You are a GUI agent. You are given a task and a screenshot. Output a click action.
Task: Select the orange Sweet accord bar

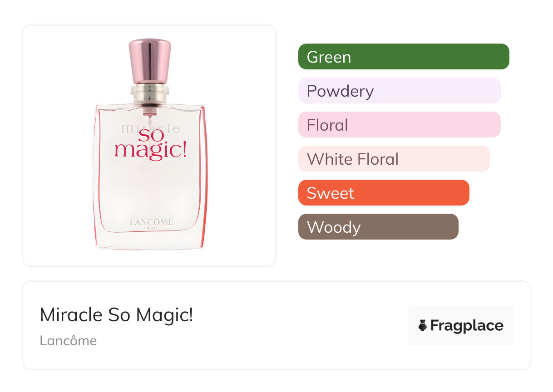383,193
